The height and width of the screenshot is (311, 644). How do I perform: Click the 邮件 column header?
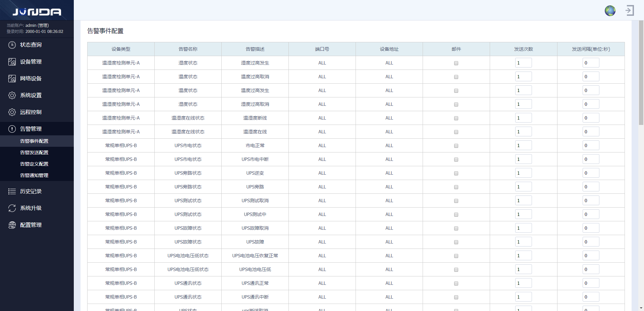pyautogui.click(x=456, y=49)
